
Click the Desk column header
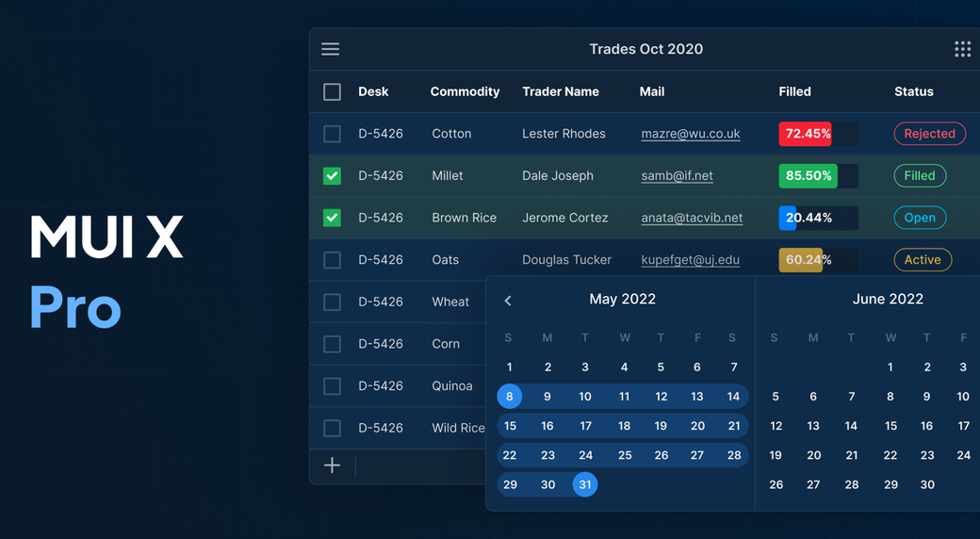[373, 91]
